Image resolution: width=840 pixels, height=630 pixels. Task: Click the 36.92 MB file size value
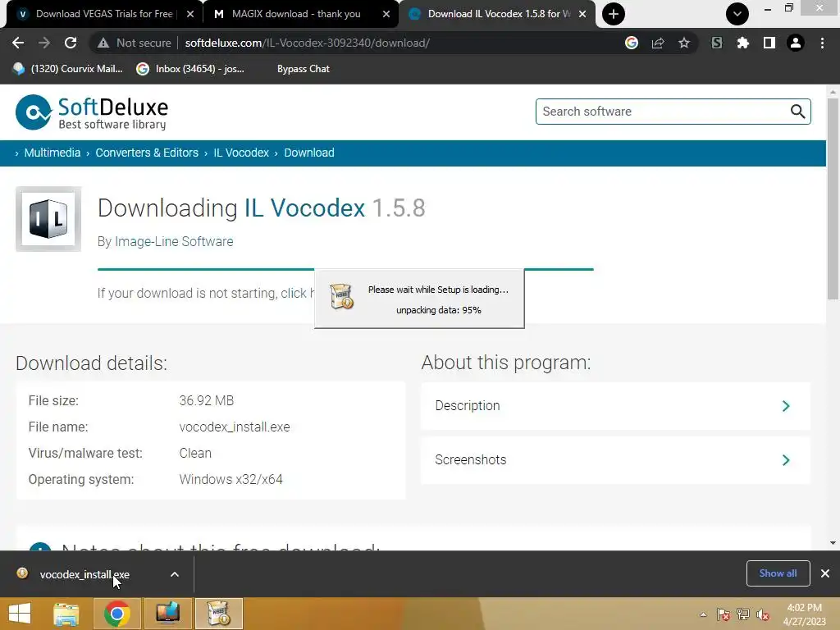[x=206, y=400]
